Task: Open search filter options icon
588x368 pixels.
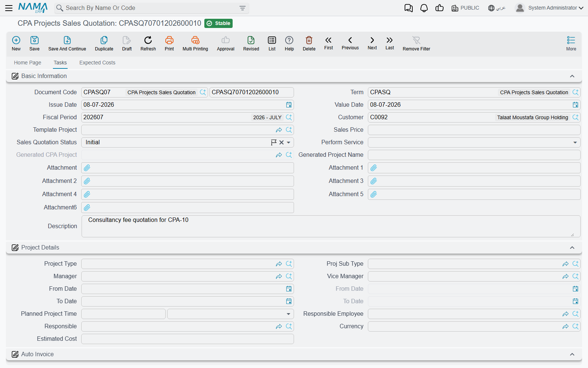Action: click(243, 8)
